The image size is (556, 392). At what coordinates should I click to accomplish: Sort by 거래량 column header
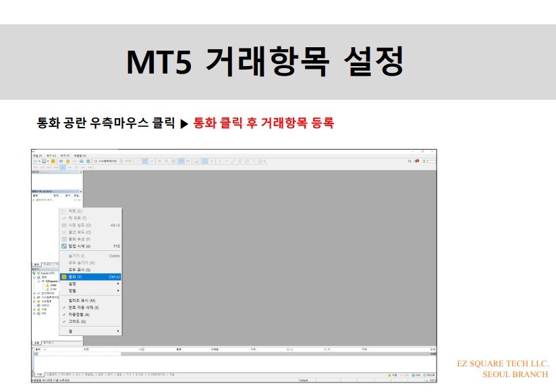tap(215, 349)
